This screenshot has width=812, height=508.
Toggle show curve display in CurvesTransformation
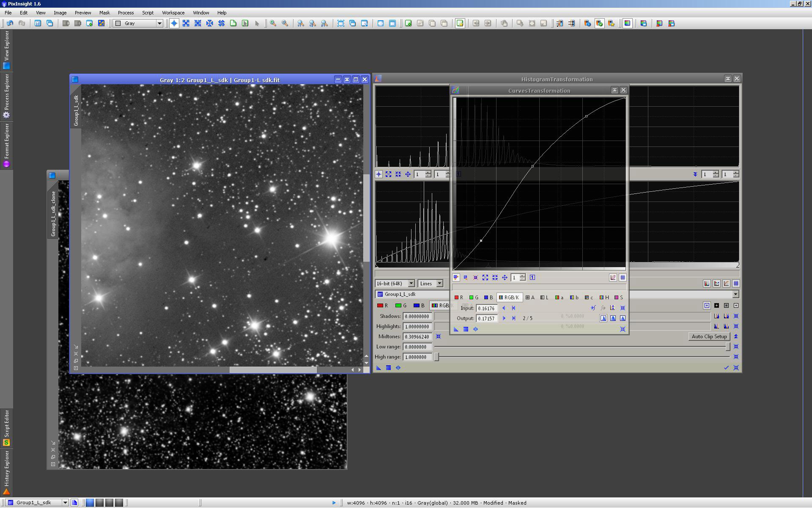pos(613,278)
